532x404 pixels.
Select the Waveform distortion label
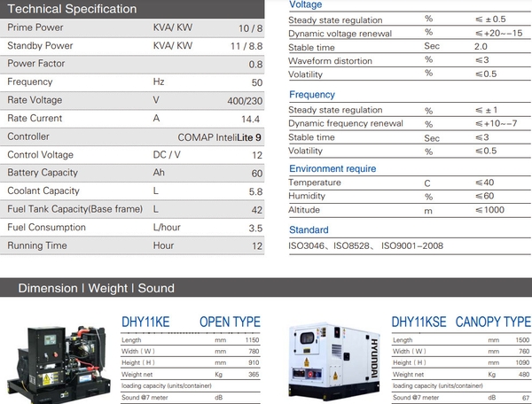tap(330, 61)
